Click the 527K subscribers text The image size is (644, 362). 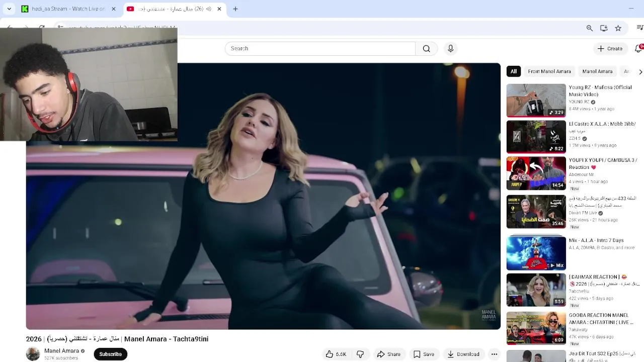click(x=61, y=358)
